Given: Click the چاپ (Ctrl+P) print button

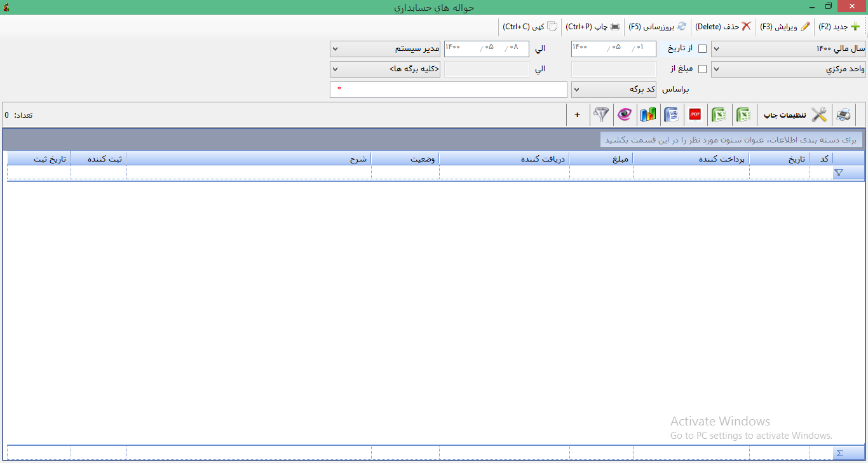Looking at the screenshot, I should 593,27.
